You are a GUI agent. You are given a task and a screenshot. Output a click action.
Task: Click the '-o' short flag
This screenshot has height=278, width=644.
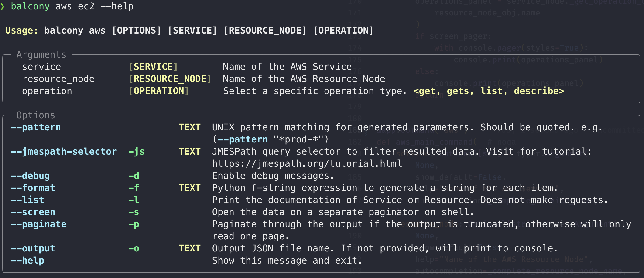134,248
